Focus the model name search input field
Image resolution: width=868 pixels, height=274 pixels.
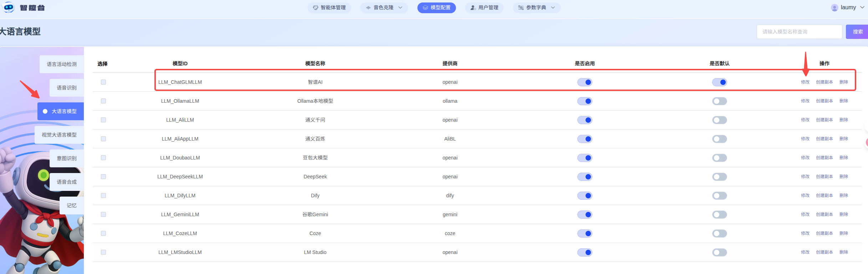click(799, 32)
